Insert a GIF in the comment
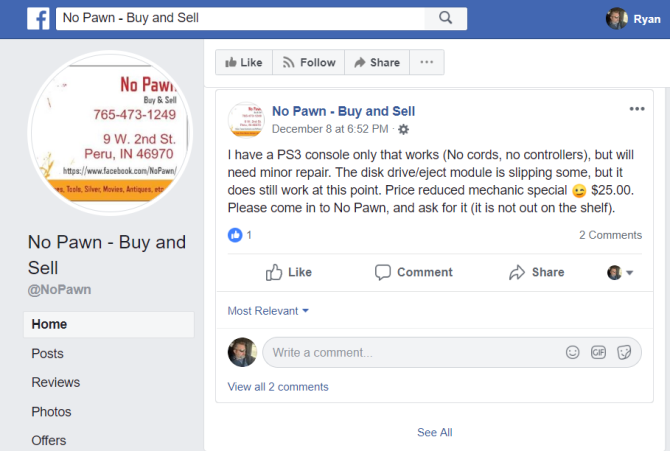 pos(598,352)
